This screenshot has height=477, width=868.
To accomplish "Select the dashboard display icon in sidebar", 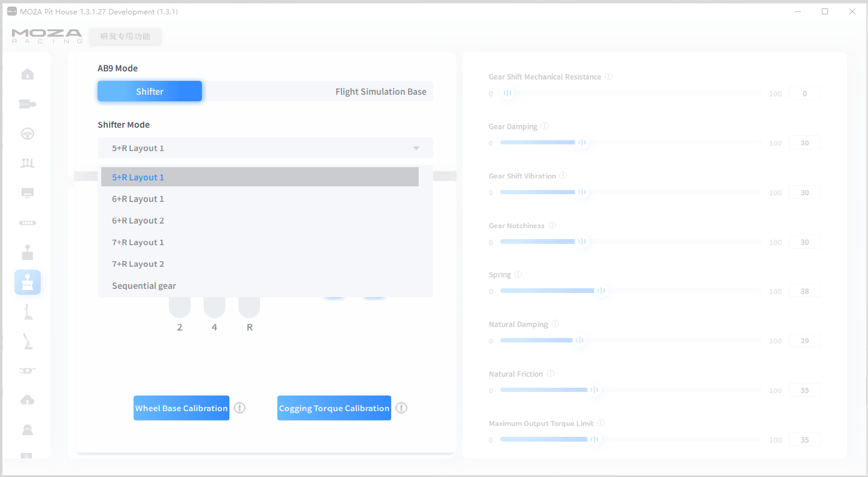I will point(28,193).
